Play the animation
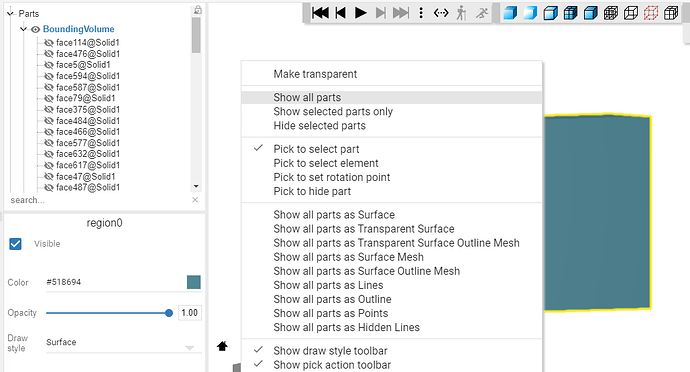Screen dimensions: 690x372 [361, 13]
